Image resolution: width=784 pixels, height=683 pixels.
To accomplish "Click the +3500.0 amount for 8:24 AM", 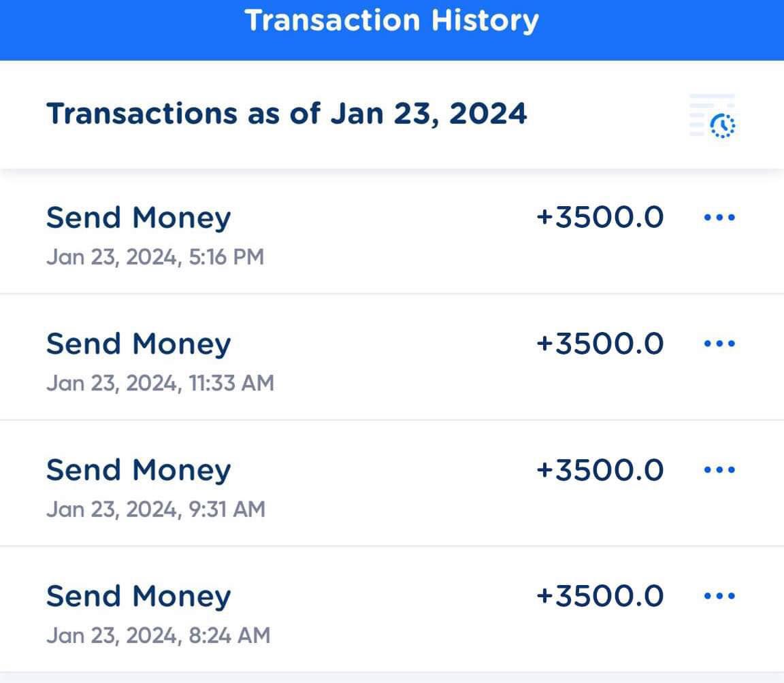I will pyautogui.click(x=600, y=596).
